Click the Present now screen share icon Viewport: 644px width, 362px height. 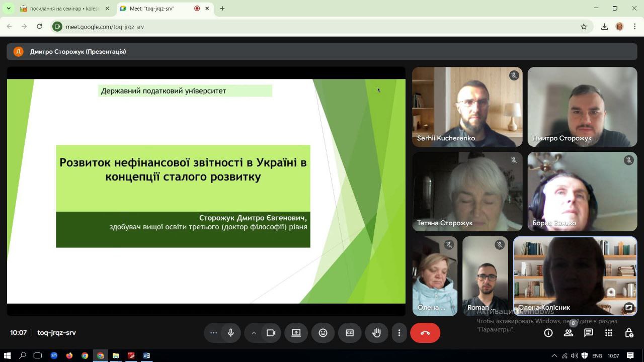point(296,333)
